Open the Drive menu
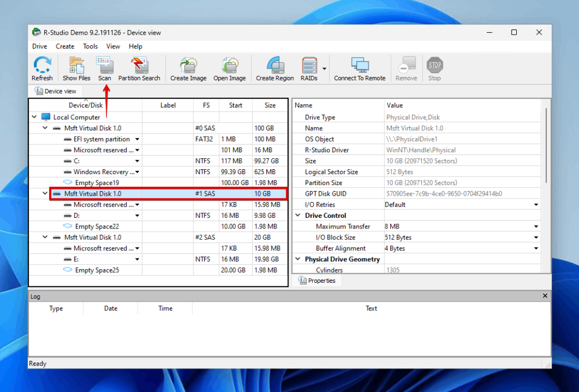This screenshot has width=579, height=392. [39, 46]
